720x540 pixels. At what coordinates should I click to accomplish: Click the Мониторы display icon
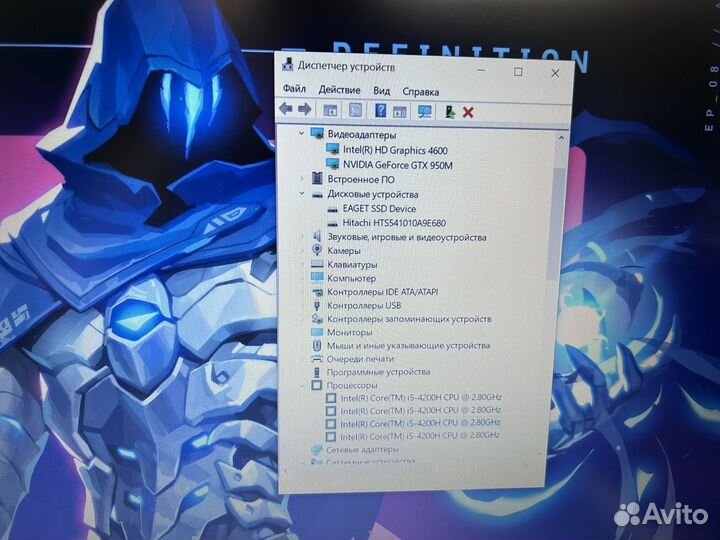coord(317,332)
